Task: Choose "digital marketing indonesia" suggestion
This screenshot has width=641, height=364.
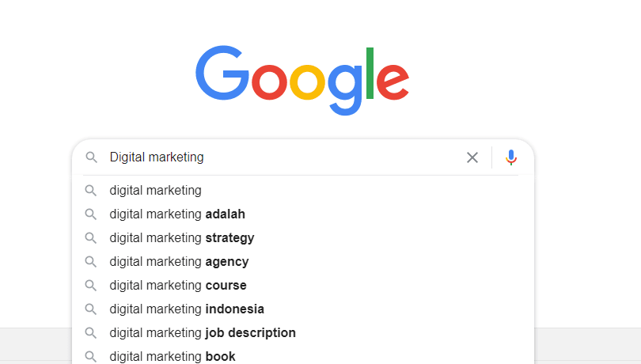Action: [187, 309]
